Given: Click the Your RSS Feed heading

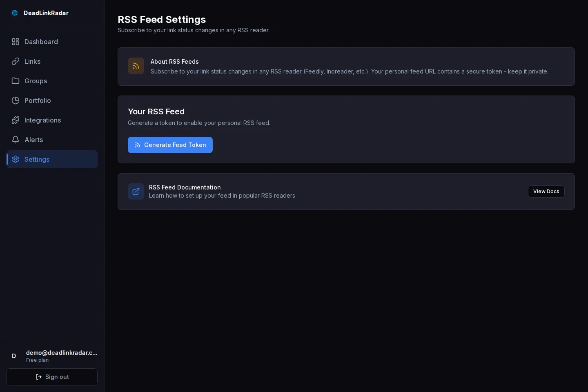Looking at the screenshot, I should pos(156,111).
